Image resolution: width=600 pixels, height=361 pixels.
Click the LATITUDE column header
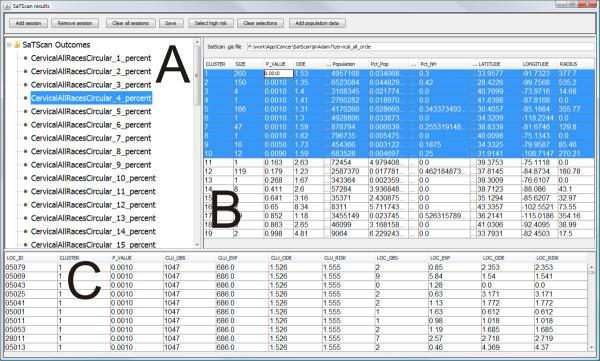(x=498, y=64)
